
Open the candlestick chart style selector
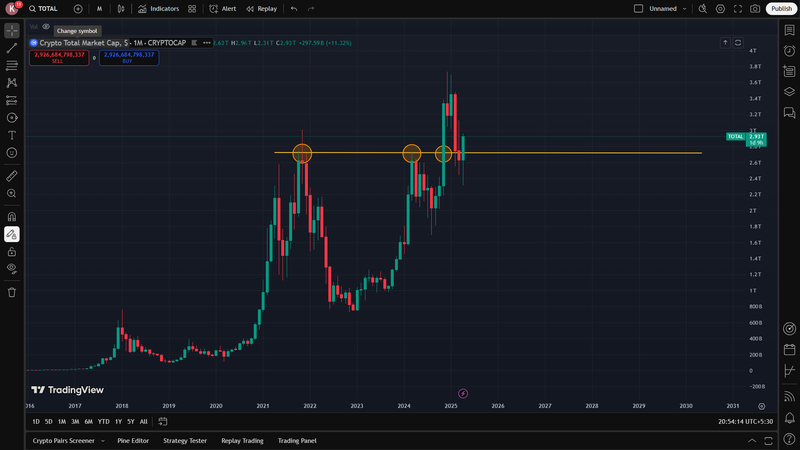(x=121, y=9)
